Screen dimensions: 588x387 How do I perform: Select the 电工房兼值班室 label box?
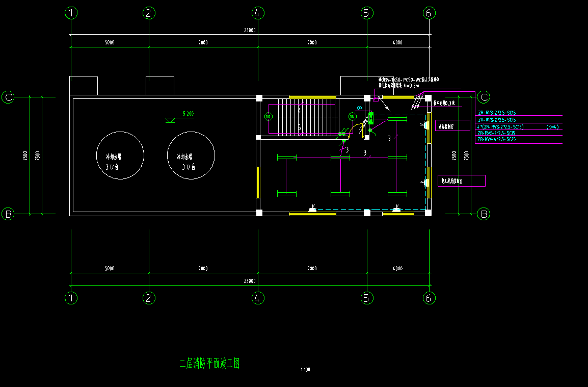pos(462,180)
